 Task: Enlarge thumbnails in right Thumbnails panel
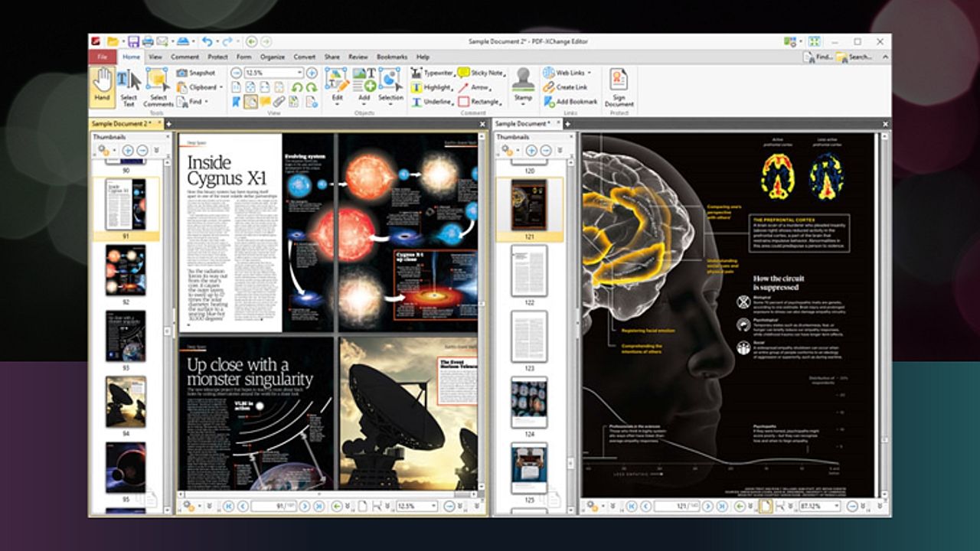pos(531,151)
